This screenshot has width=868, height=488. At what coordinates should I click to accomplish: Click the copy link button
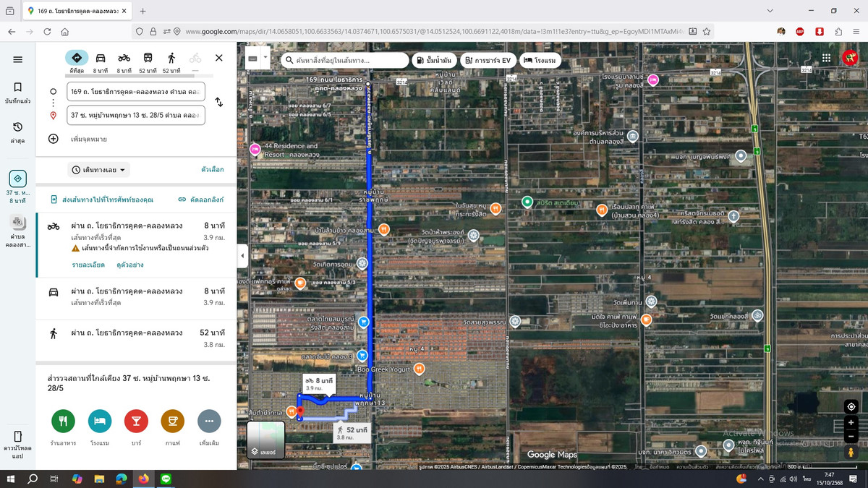click(x=201, y=200)
